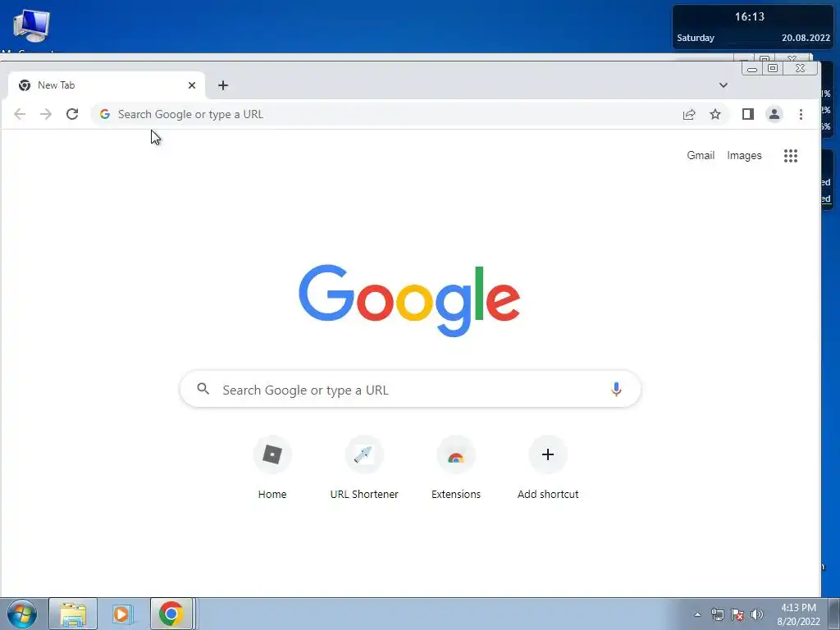The width and height of the screenshot is (840, 630).
Task: Open Windows Explorer from the taskbar
Action: [x=73, y=614]
